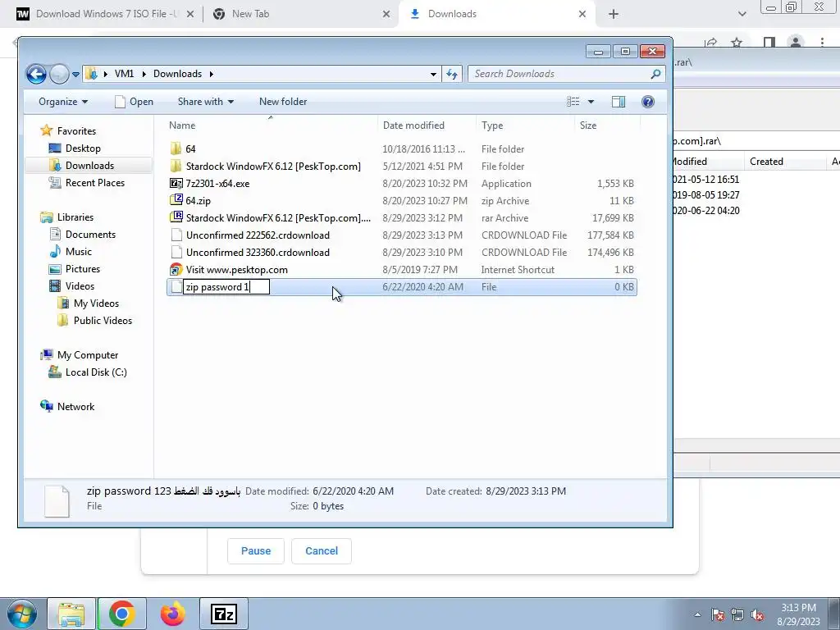Select the Visit www.pesktop.com shortcut
840x630 pixels.
[x=237, y=269]
